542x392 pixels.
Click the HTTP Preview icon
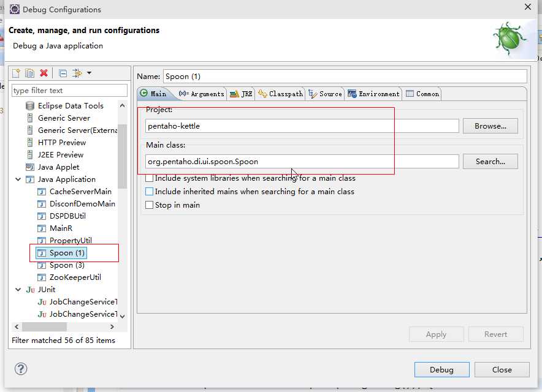pyautogui.click(x=30, y=143)
